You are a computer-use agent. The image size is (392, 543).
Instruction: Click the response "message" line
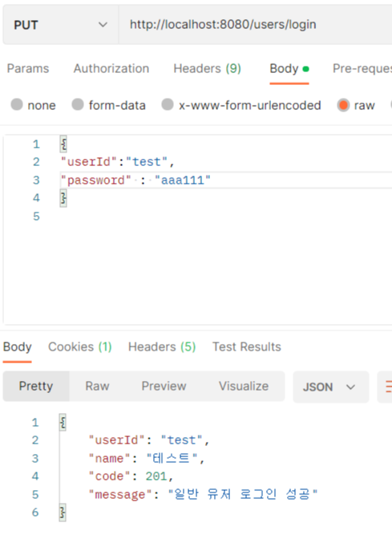point(203,494)
